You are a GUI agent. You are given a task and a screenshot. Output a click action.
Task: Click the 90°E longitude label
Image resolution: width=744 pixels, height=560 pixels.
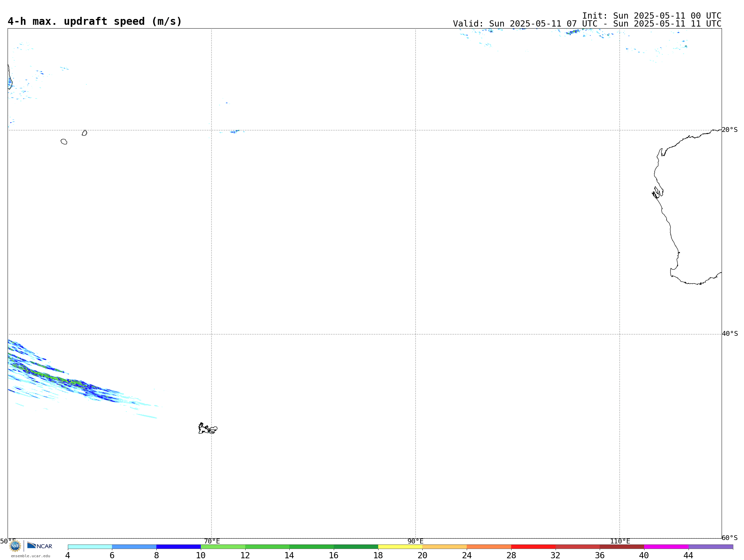[415, 541]
